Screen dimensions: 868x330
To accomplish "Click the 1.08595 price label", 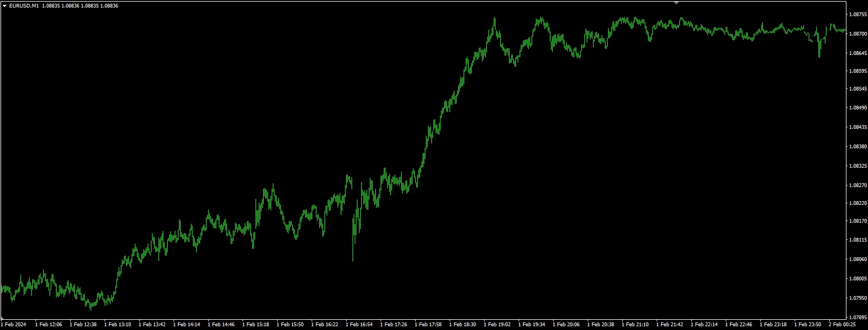I will [857, 71].
